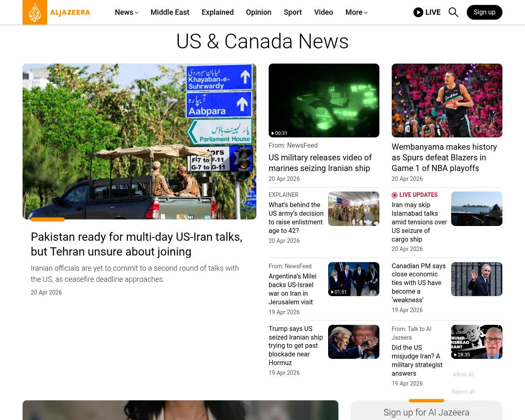Screen dimensions: 525x420
Task: Click the Trump speaking thumbnail image
Action: point(353,342)
